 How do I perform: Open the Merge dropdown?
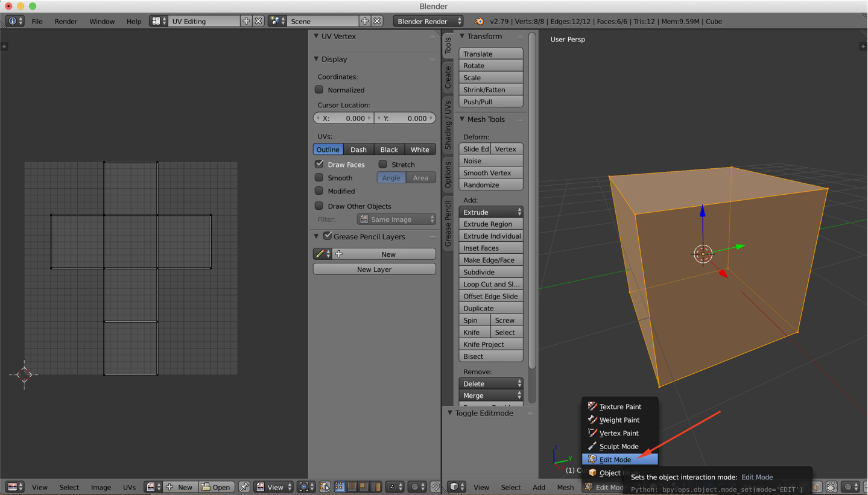[x=491, y=396]
